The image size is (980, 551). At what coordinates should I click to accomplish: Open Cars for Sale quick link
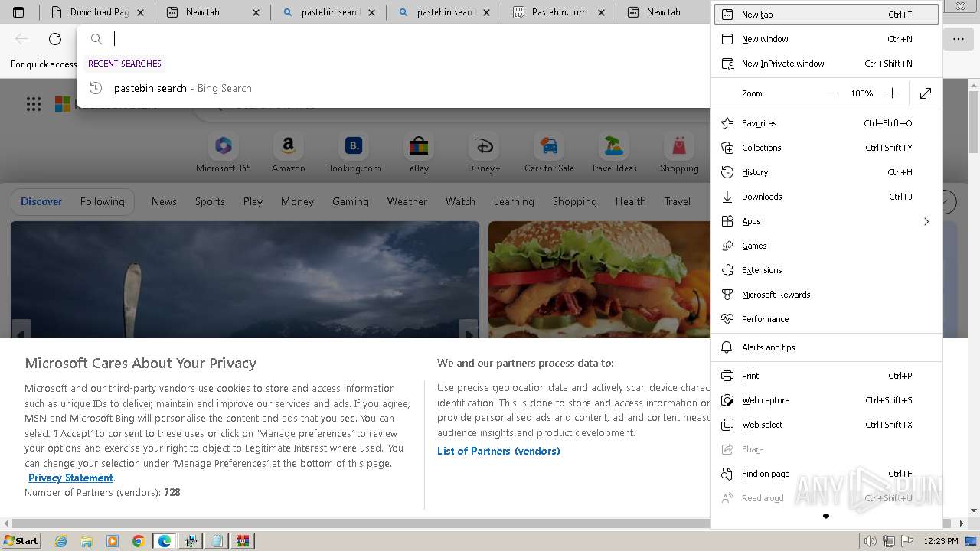coord(549,153)
